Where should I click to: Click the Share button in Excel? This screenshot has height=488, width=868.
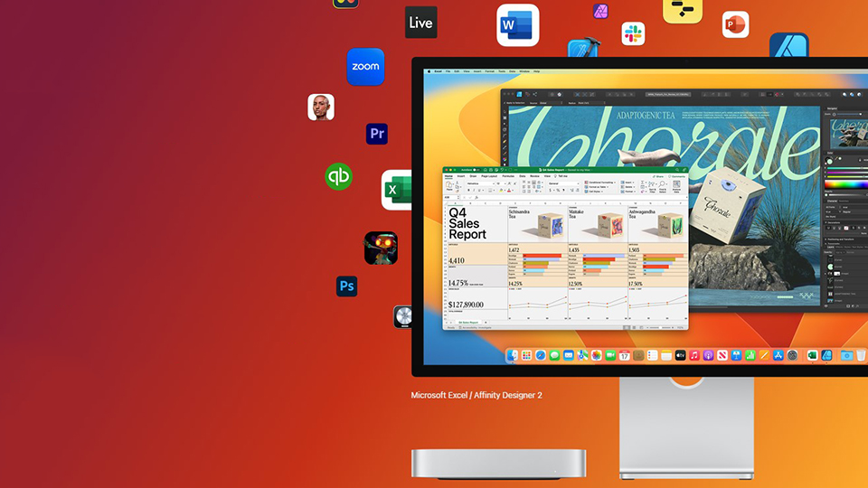coord(656,176)
